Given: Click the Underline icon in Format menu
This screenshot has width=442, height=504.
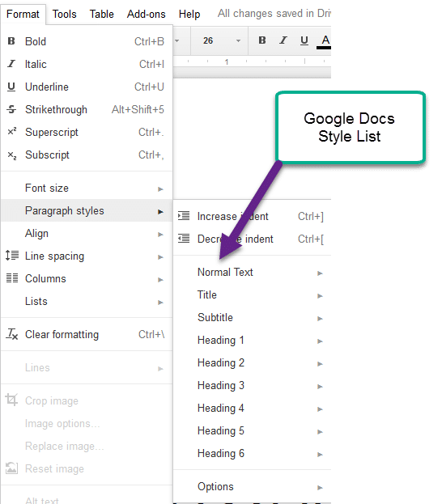Looking at the screenshot, I should pyautogui.click(x=11, y=87).
